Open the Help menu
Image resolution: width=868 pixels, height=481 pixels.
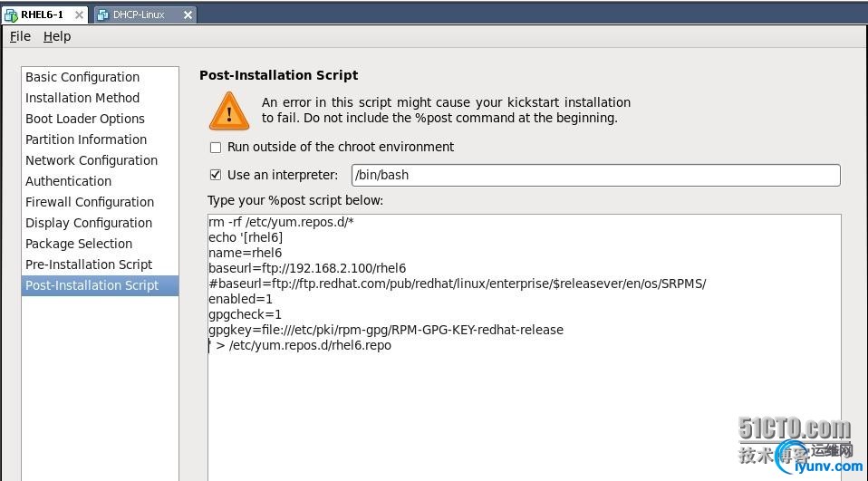pyautogui.click(x=57, y=36)
